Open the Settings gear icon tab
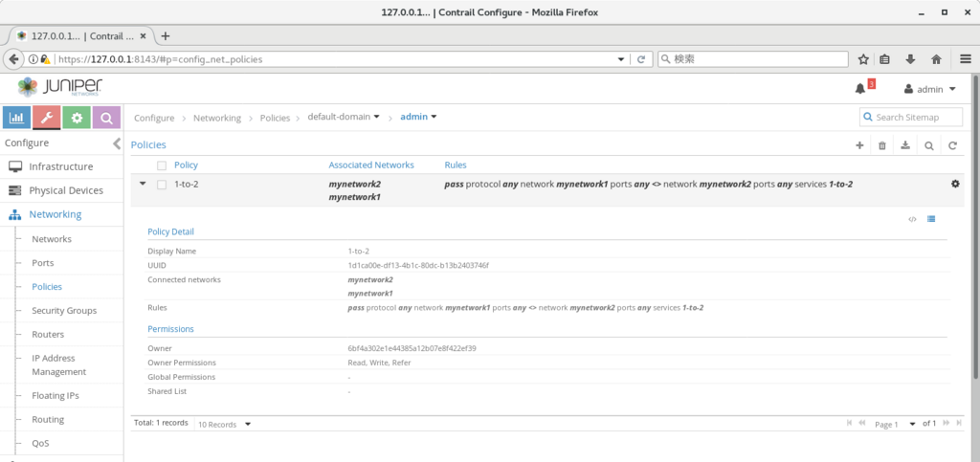This screenshot has width=980, height=462. 77,118
